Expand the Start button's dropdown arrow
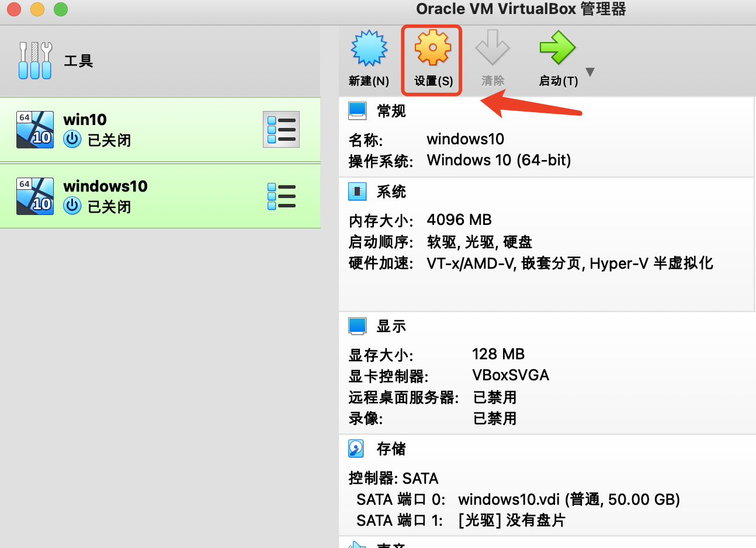This screenshot has width=756, height=548. click(589, 72)
